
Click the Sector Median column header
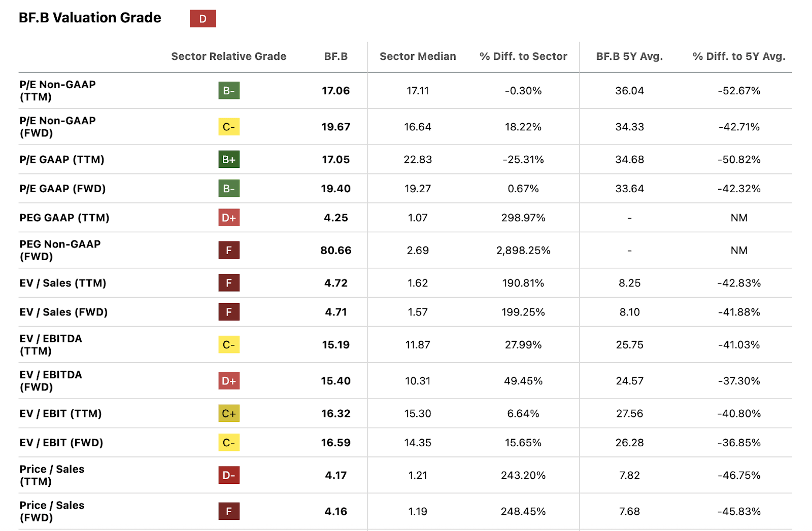418,56
